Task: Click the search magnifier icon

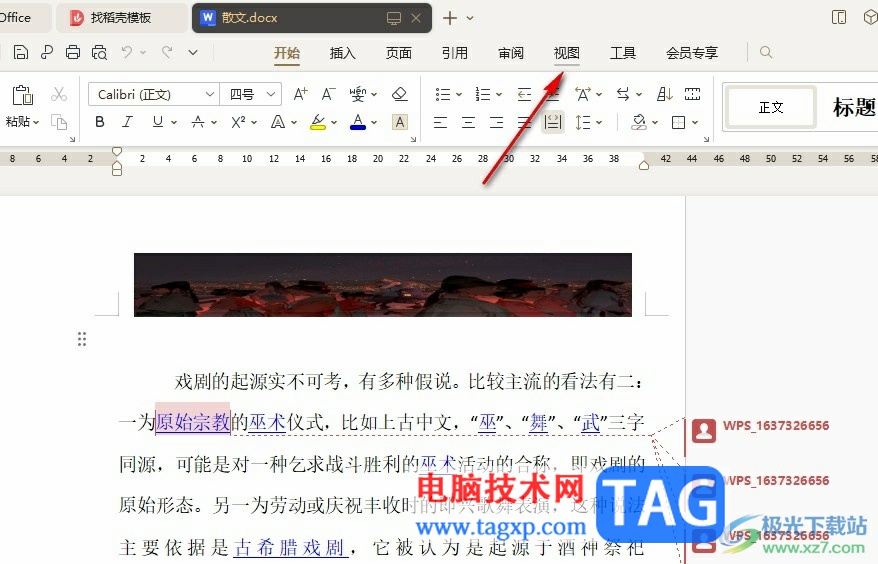Action: coord(766,53)
